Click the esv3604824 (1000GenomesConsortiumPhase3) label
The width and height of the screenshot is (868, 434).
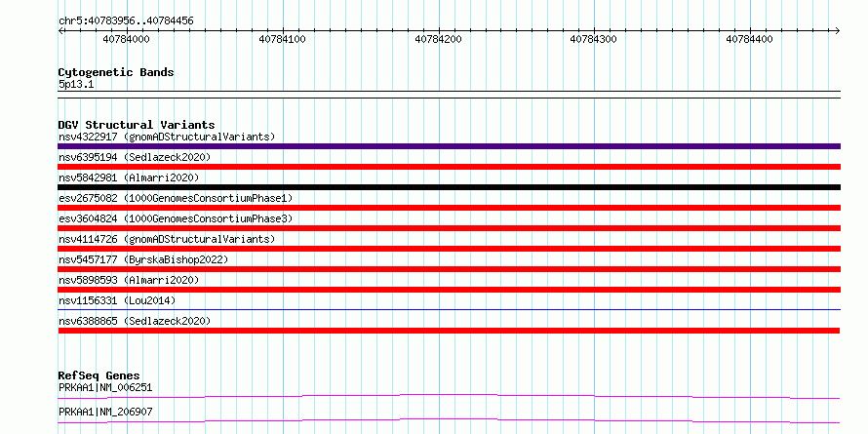[176, 218]
